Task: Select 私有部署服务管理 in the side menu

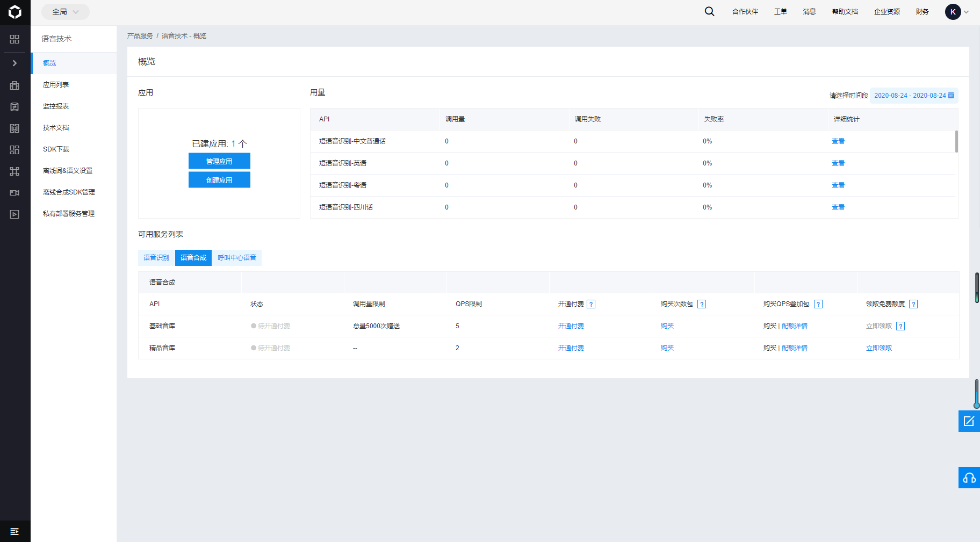Action: pyautogui.click(x=74, y=214)
